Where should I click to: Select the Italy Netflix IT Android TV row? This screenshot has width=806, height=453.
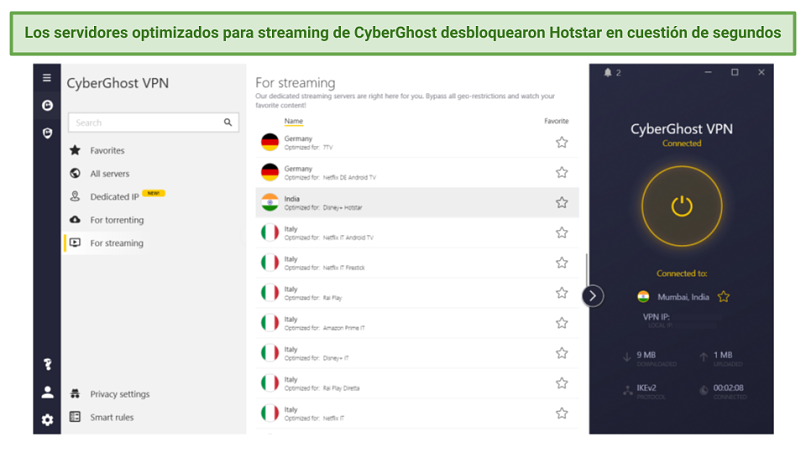417,232
